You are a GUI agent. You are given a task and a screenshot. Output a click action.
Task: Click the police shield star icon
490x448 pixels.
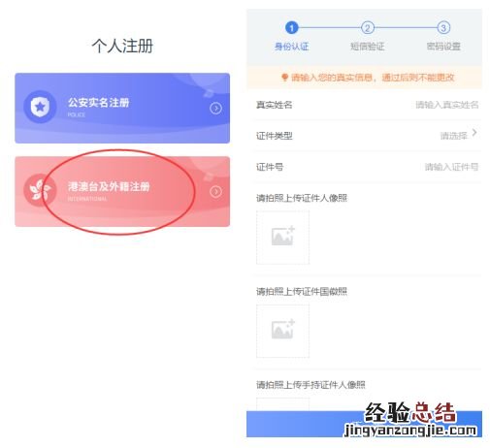point(40,107)
